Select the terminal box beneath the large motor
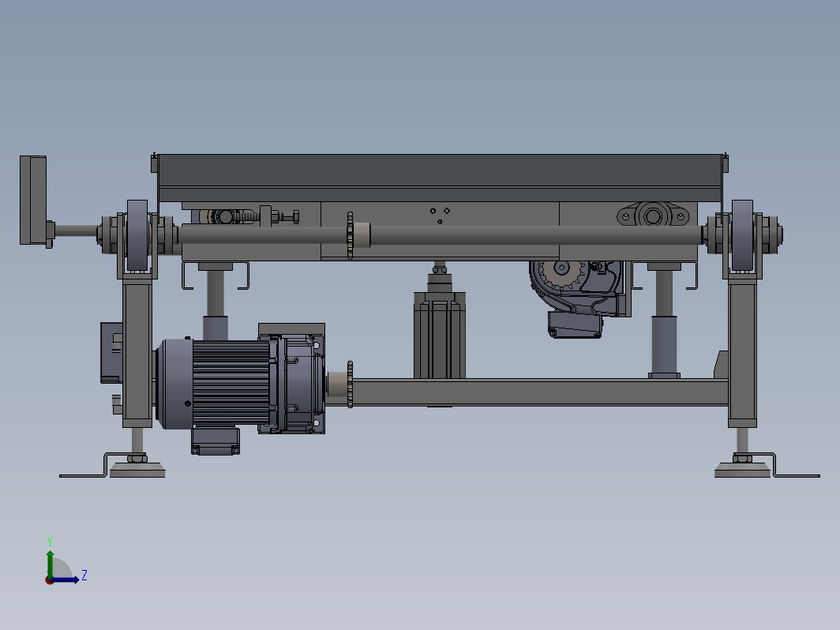This screenshot has height=630, width=840. click(x=216, y=441)
